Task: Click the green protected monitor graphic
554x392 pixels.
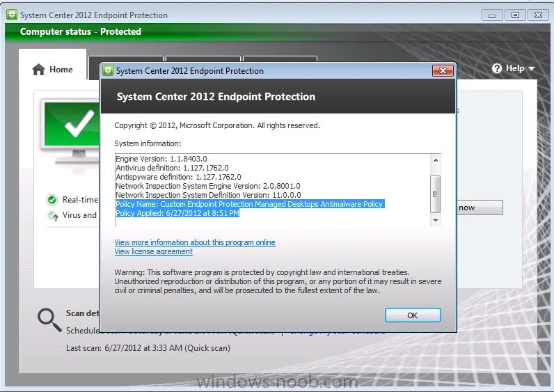Action: click(72, 132)
